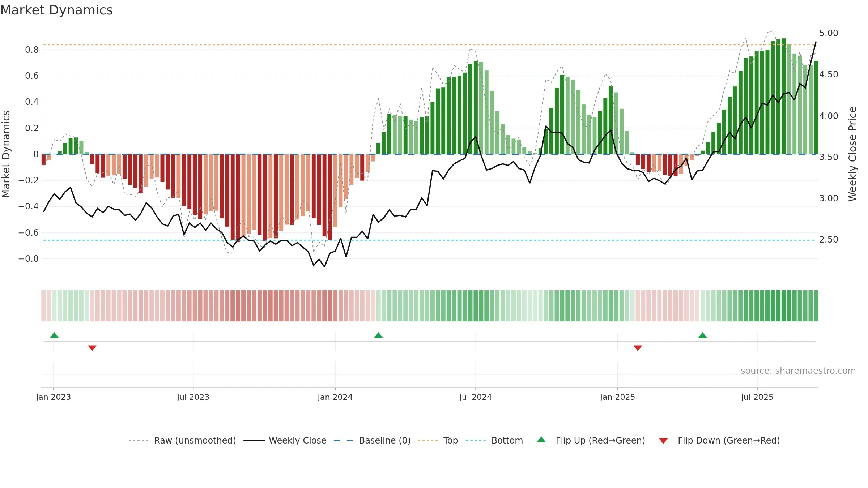This screenshot has height=488, width=868.
Task: Select the Flip Down marker after Jan 2025
Action: point(638,348)
